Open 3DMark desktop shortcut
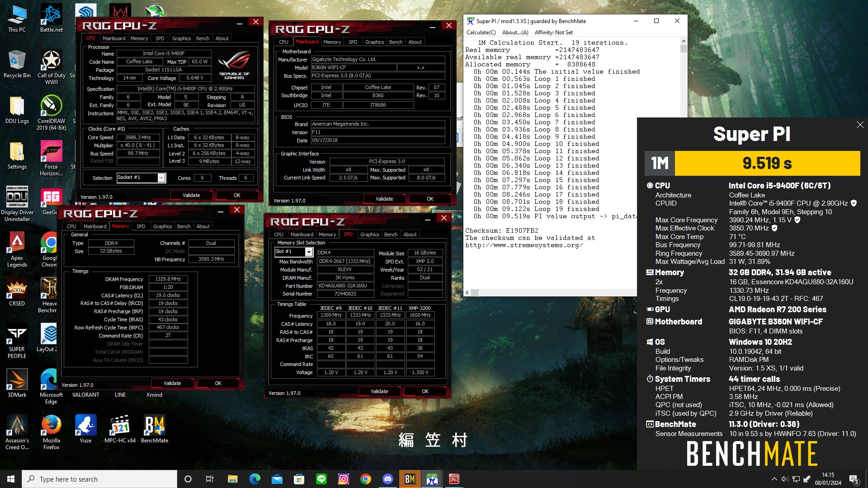The width and height of the screenshot is (868, 488). 17,383
